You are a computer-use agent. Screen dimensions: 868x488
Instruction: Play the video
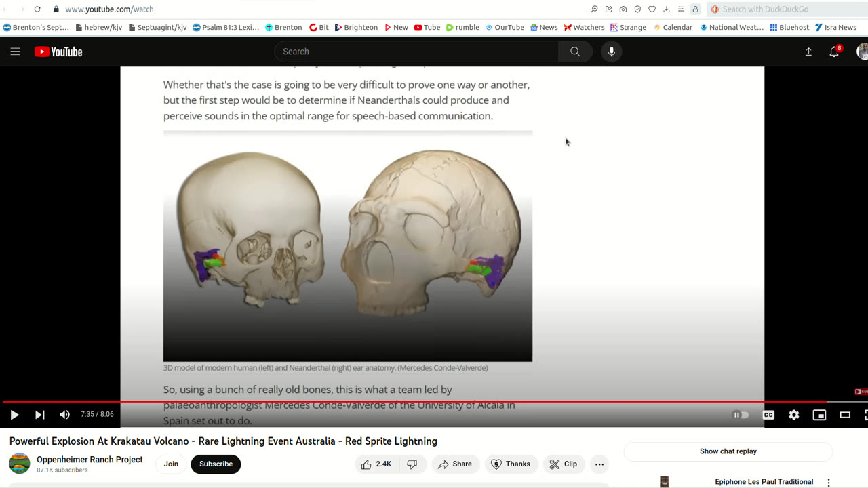14,415
